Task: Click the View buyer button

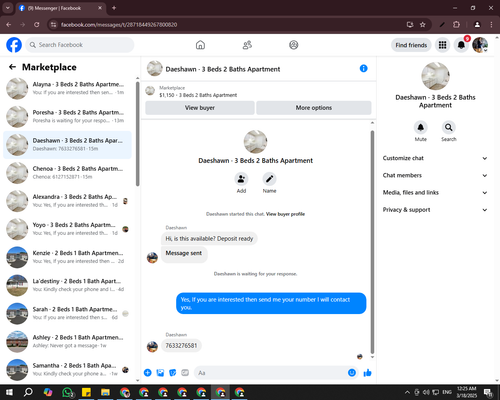Action: [200, 108]
